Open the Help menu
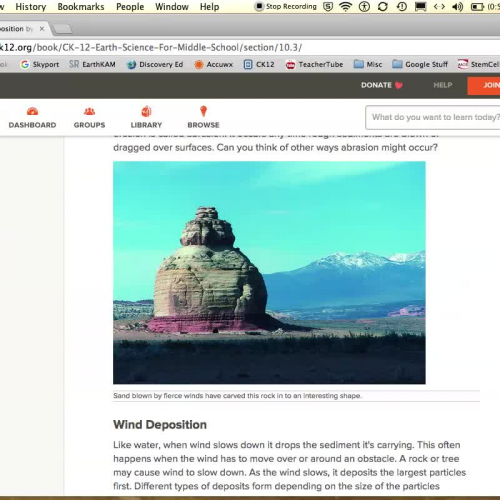 click(209, 7)
